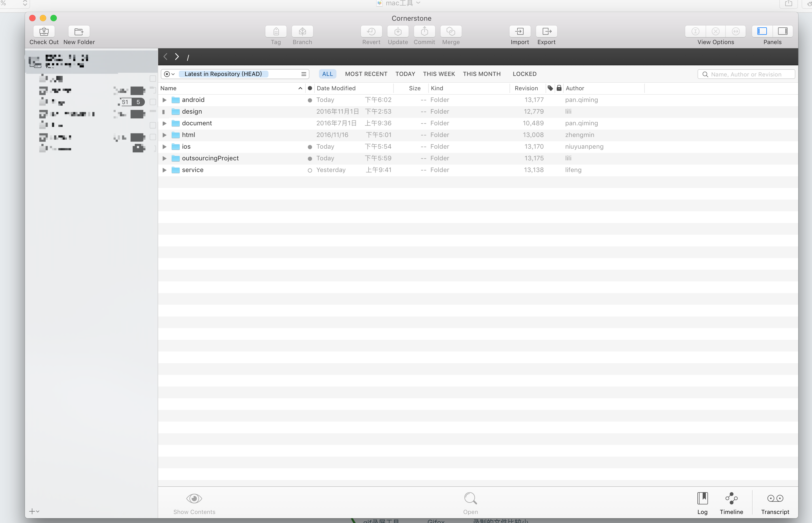The width and height of the screenshot is (812, 523).
Task: Select the blurred repository at sidebar top
Action: (92, 62)
